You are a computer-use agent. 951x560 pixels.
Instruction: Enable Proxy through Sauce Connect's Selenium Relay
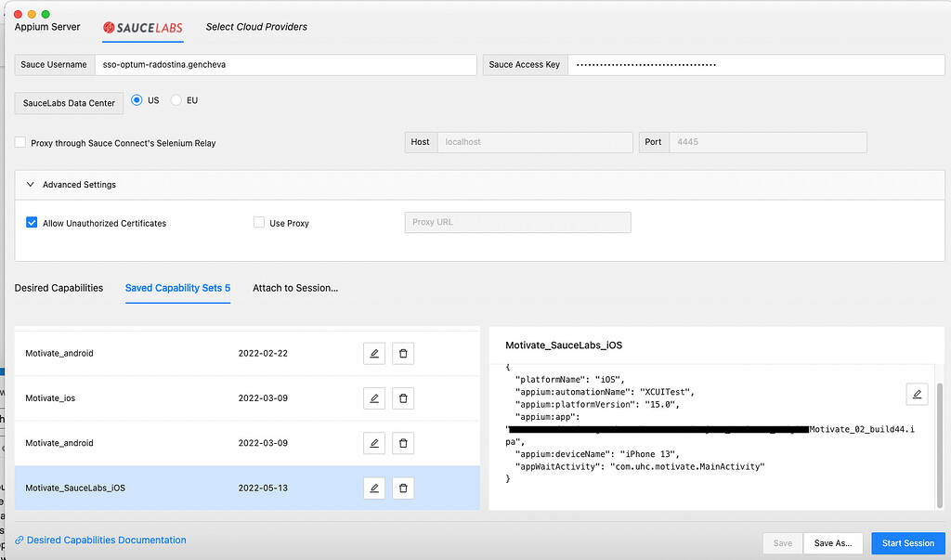pos(20,142)
